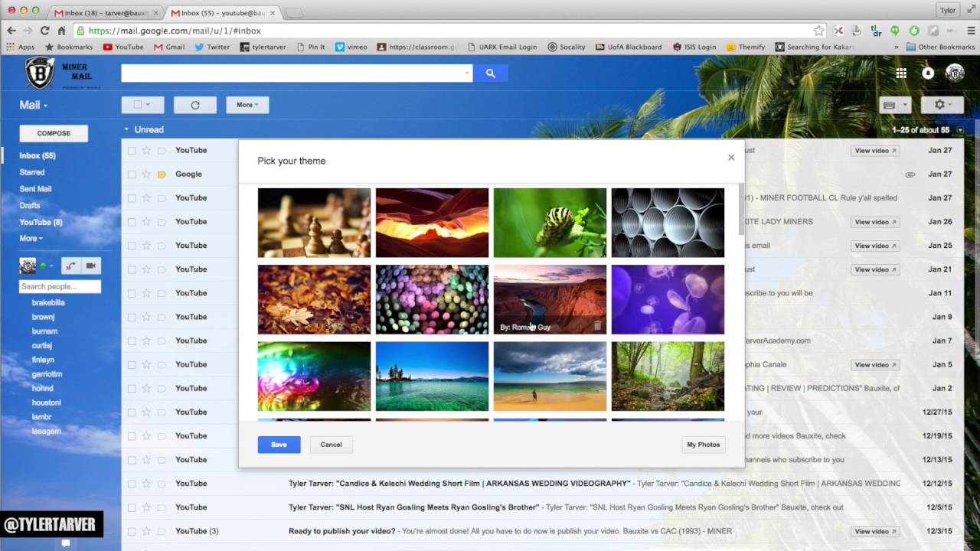980x551 pixels.
Task: Collapse the Unread section
Action: tap(126, 129)
